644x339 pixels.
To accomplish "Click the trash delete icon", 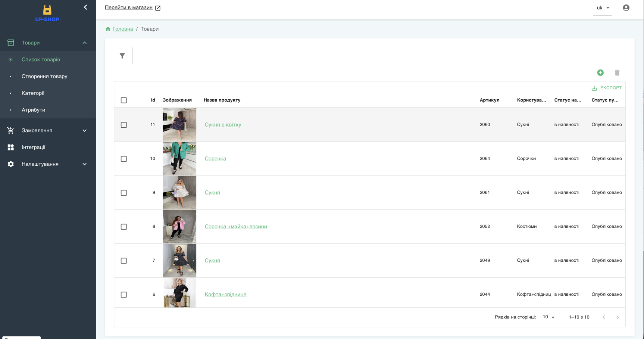I will 617,73.
